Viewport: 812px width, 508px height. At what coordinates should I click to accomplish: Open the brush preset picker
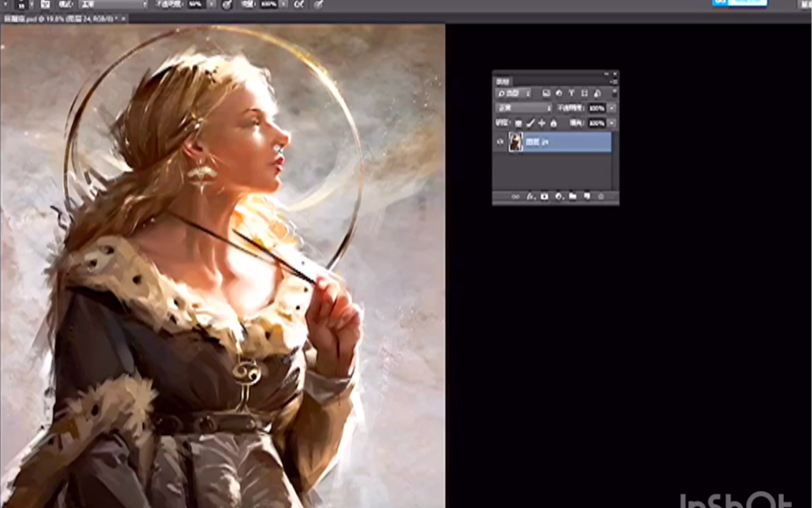point(32,4)
